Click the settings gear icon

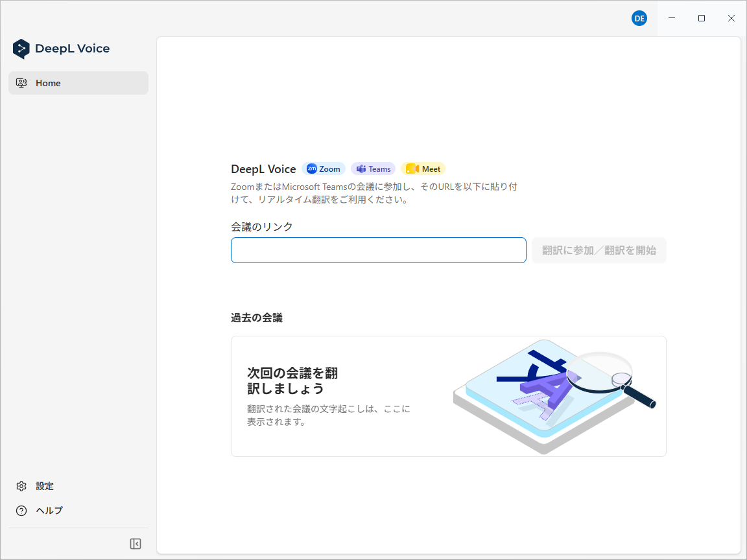coord(21,486)
